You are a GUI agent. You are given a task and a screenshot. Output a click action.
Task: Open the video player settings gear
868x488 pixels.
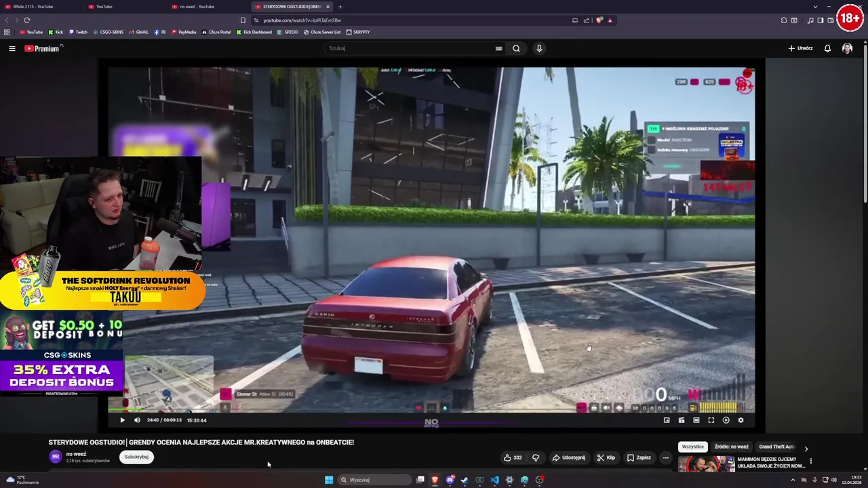[741, 420]
